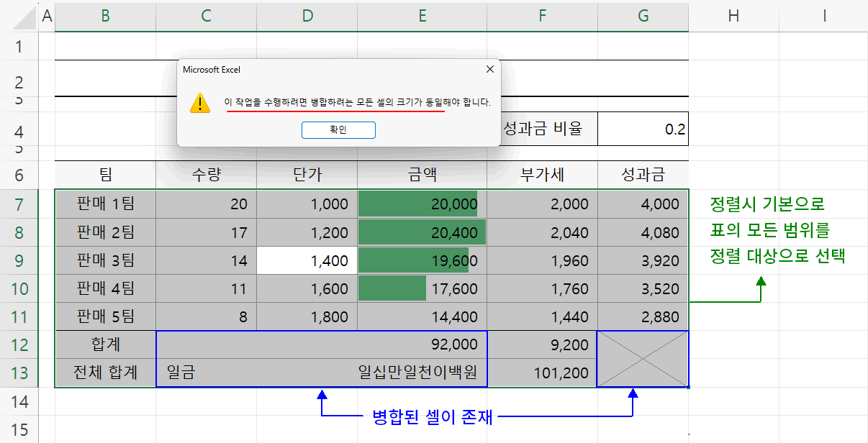Select the 판매 3팀 cell
The image size is (868, 443).
coord(105,260)
